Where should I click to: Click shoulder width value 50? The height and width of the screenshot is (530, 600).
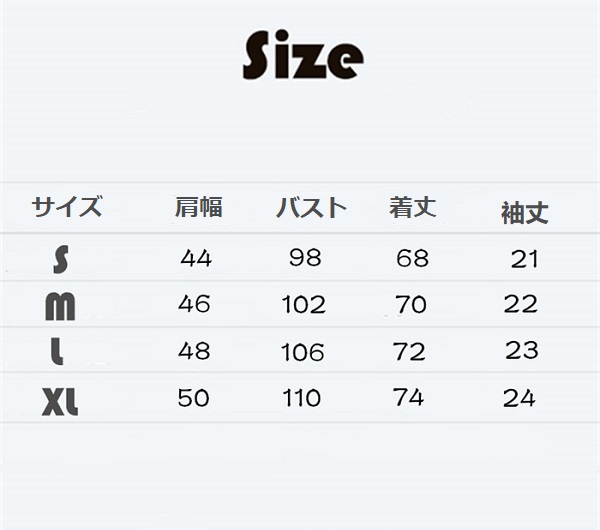pos(193,398)
